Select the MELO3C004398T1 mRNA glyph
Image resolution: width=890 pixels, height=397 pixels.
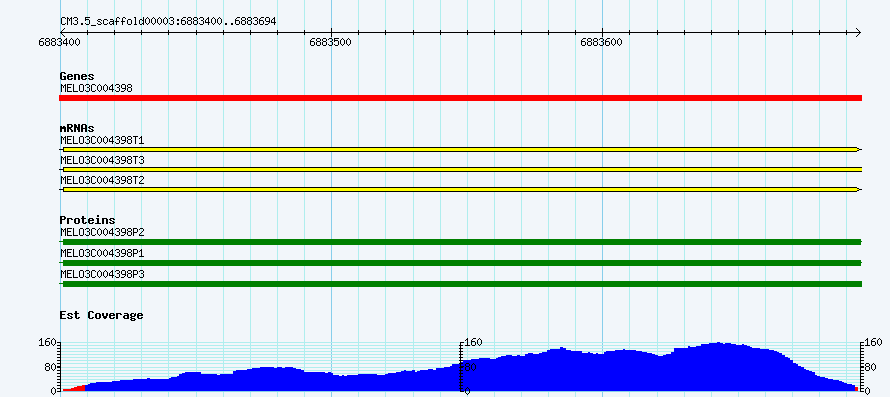[x=460, y=149]
